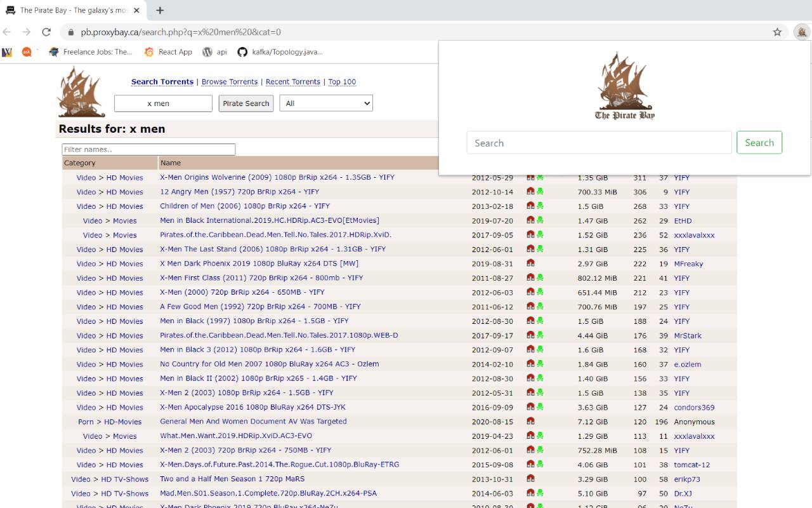Click the magnet icon for 12 Angry Men

click(x=530, y=192)
